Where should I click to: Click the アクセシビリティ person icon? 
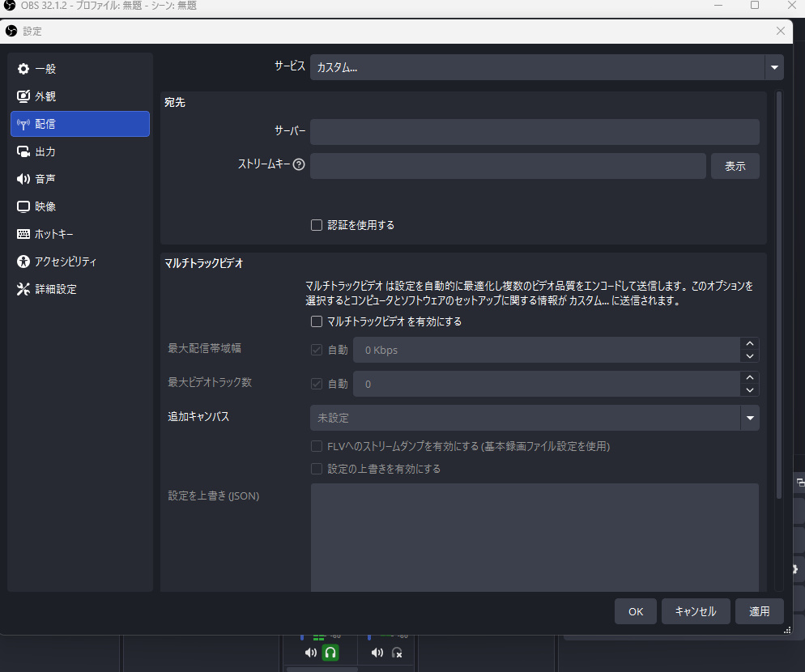(23, 262)
